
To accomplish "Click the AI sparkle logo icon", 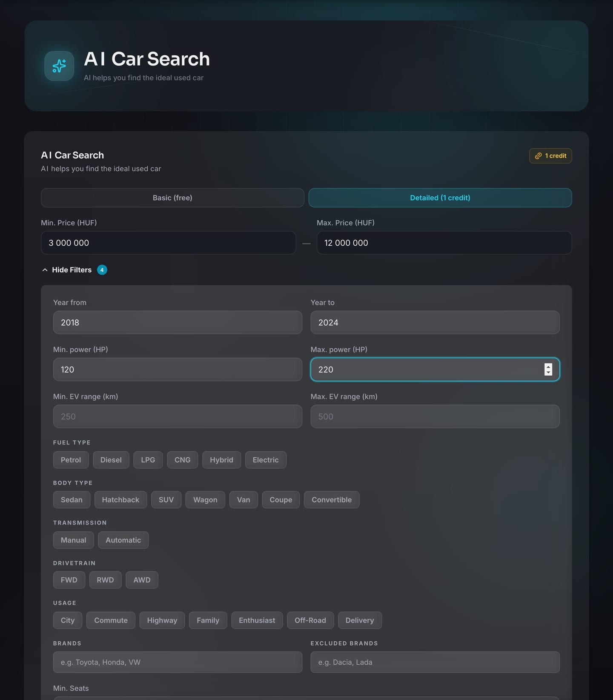I will click(59, 66).
